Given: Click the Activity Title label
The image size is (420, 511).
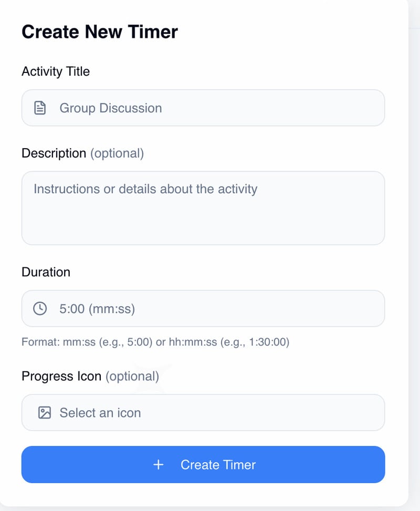Looking at the screenshot, I should [56, 71].
